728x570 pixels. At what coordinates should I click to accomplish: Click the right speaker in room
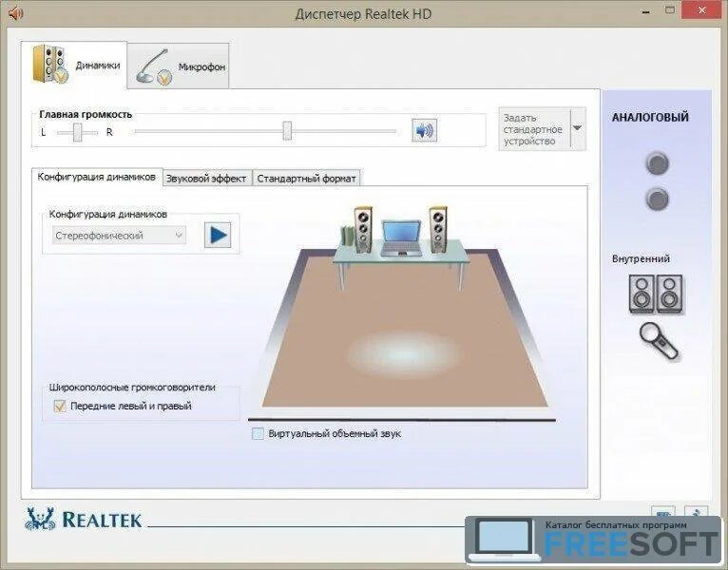(438, 229)
